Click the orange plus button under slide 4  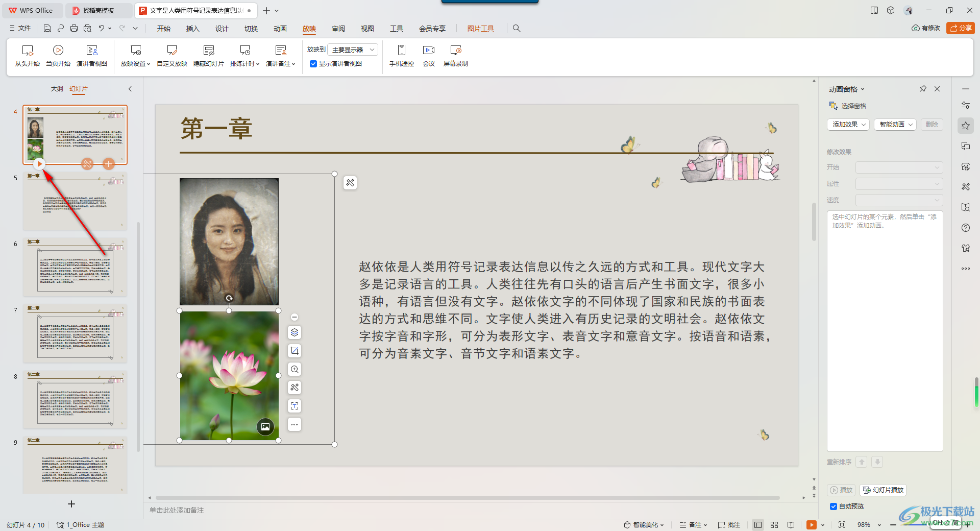tap(108, 164)
